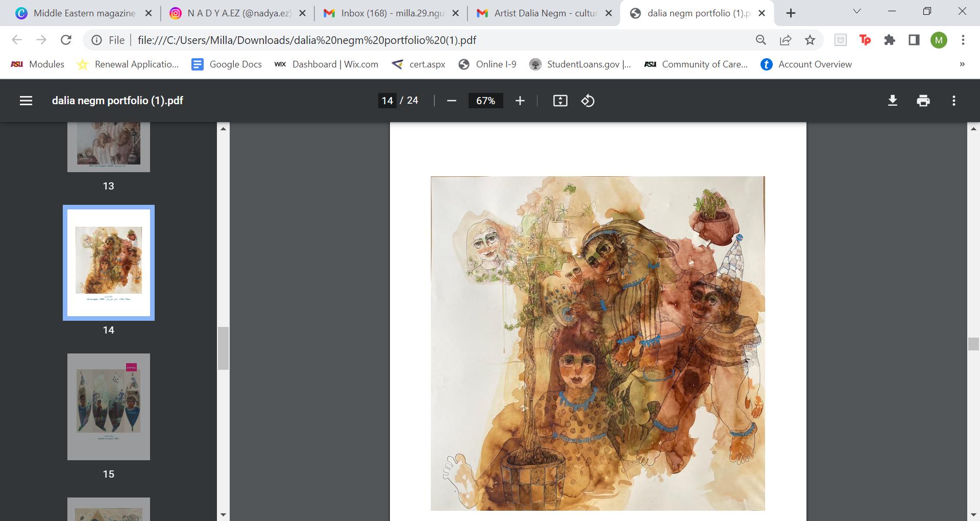980x521 pixels.
Task: Toggle the PDF sidebar menu icon
Action: pyautogui.click(x=26, y=101)
